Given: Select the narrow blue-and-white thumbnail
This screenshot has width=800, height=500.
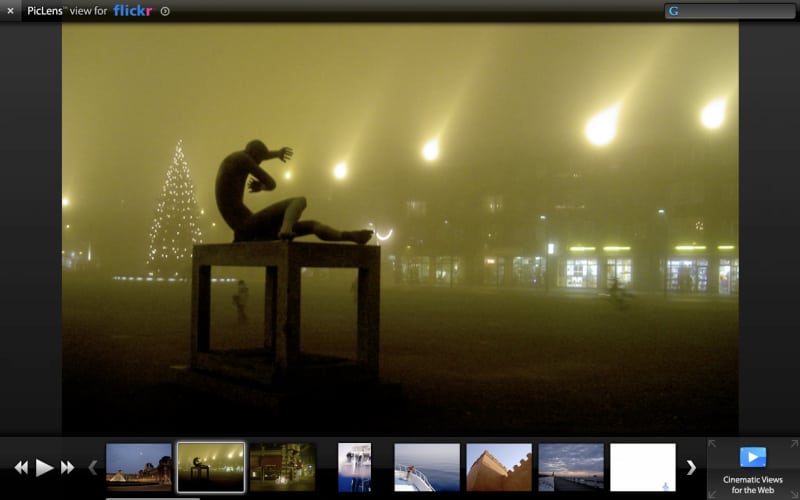Looking at the screenshot, I should 355,467.
